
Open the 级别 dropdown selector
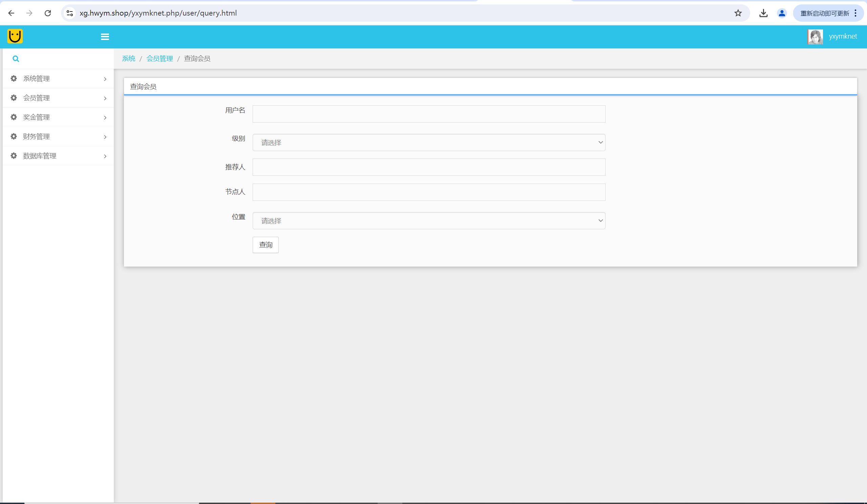point(429,142)
